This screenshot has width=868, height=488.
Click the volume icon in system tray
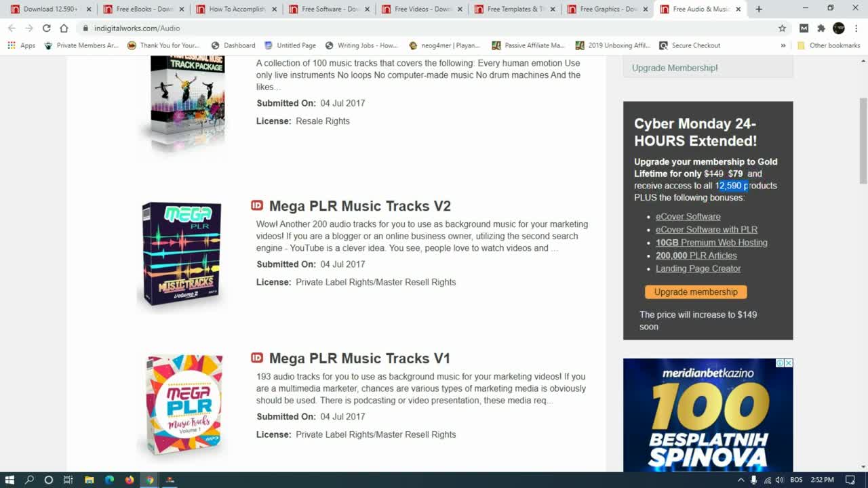[x=780, y=480]
